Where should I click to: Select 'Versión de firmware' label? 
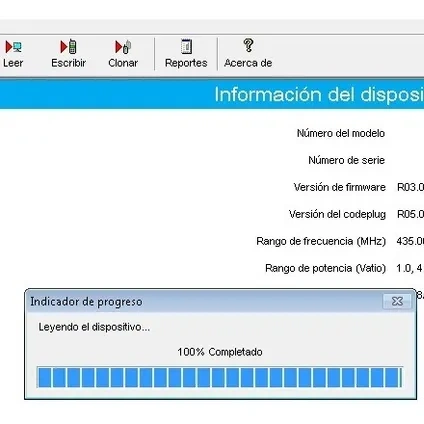tap(339, 187)
